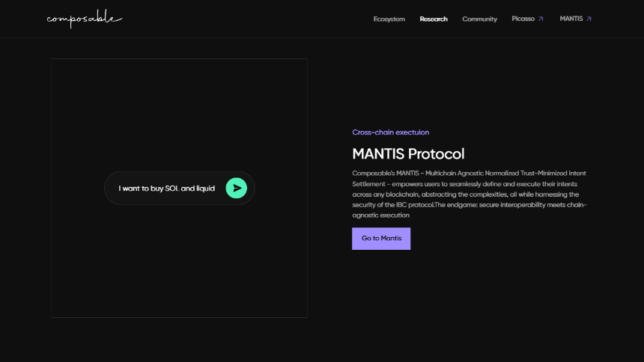Open the Research menu item
644x362 pixels.
click(434, 19)
